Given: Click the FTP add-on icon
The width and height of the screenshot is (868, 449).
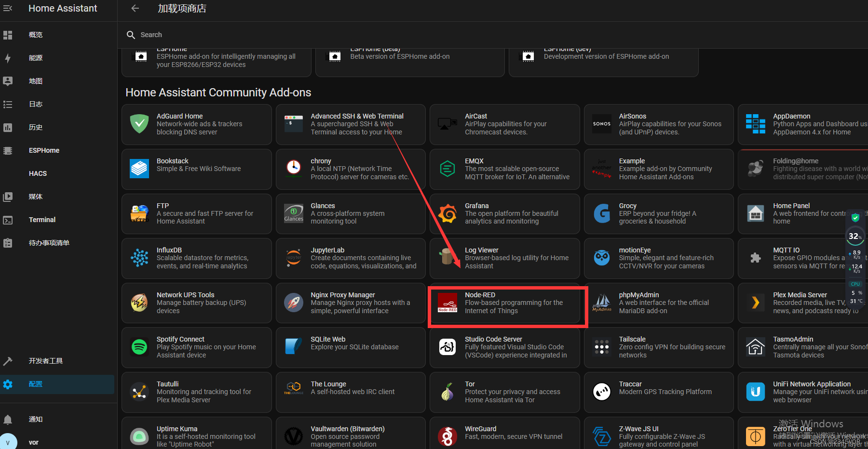Looking at the screenshot, I should [139, 213].
